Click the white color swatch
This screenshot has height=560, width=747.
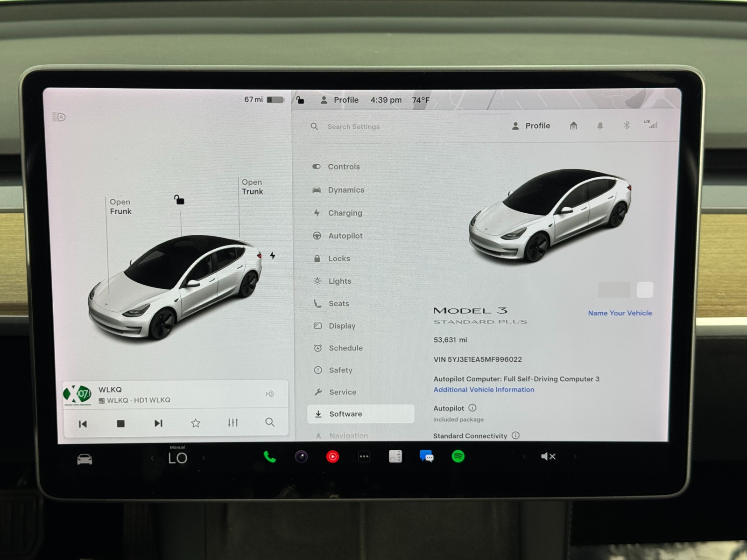point(645,289)
